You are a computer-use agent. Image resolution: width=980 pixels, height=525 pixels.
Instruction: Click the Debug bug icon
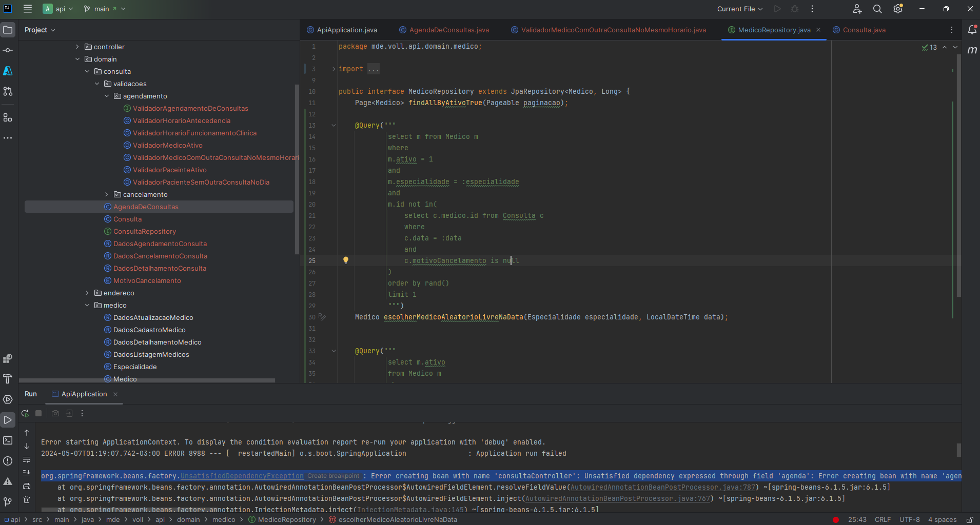795,9
